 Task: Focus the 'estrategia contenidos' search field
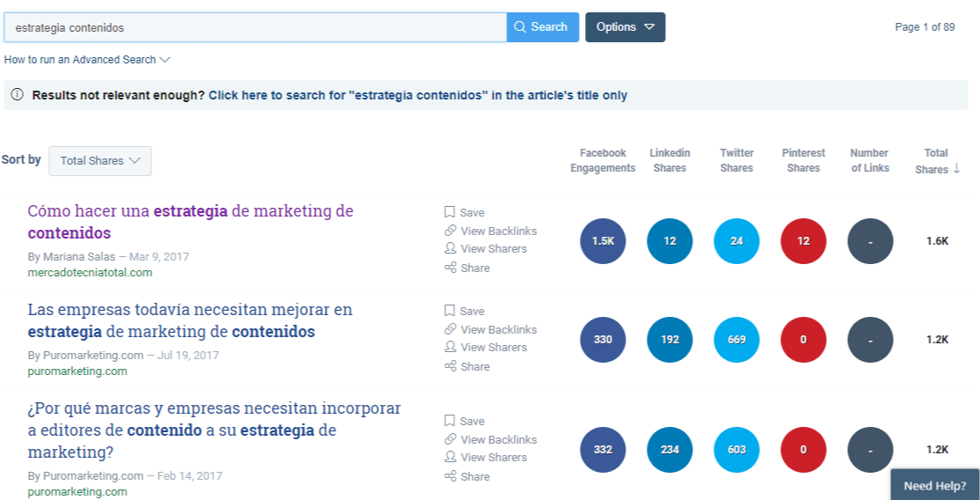point(255,27)
